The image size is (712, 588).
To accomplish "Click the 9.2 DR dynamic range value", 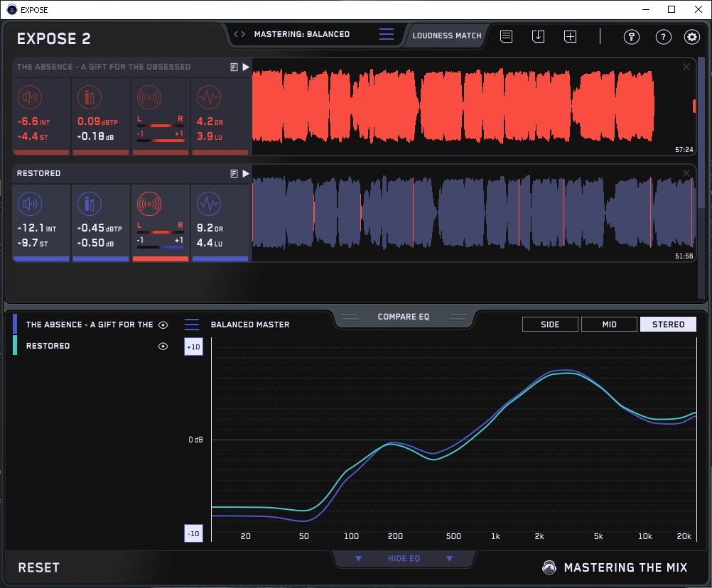I will tap(210, 228).
